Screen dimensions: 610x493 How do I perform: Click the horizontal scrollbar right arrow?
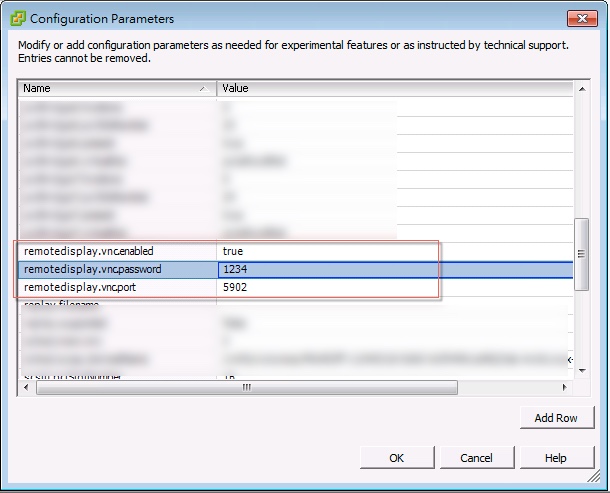pos(567,387)
